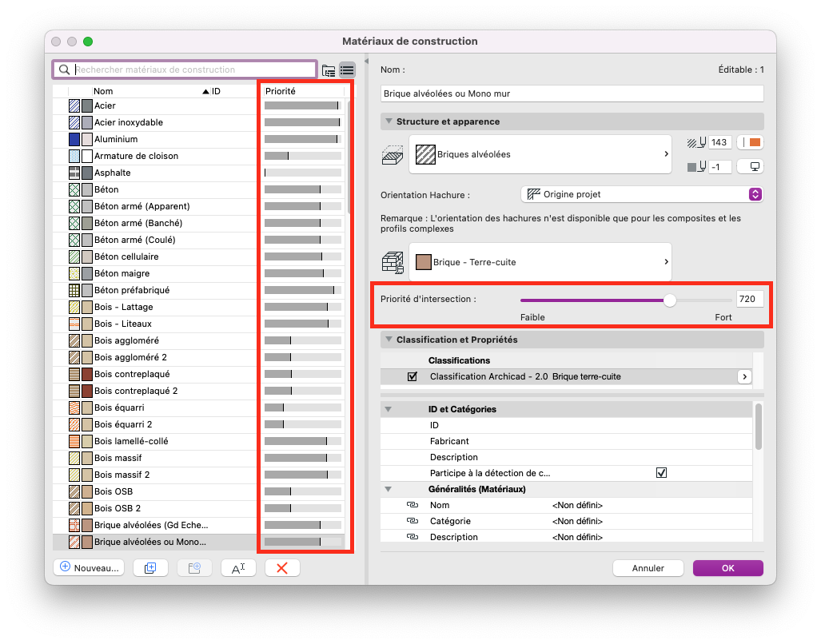Click the fill foreground pen icon
Image resolution: width=821 pixels, height=644 pixels.
pyautogui.click(x=696, y=142)
